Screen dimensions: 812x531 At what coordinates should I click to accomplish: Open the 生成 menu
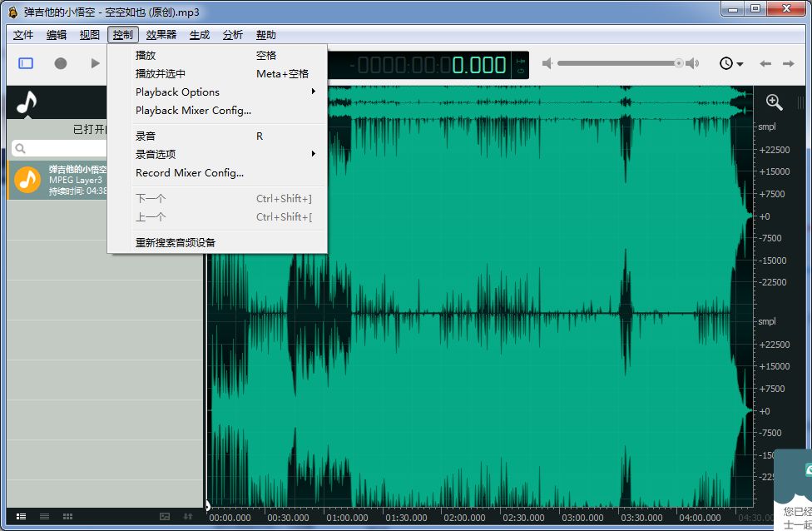pos(200,35)
